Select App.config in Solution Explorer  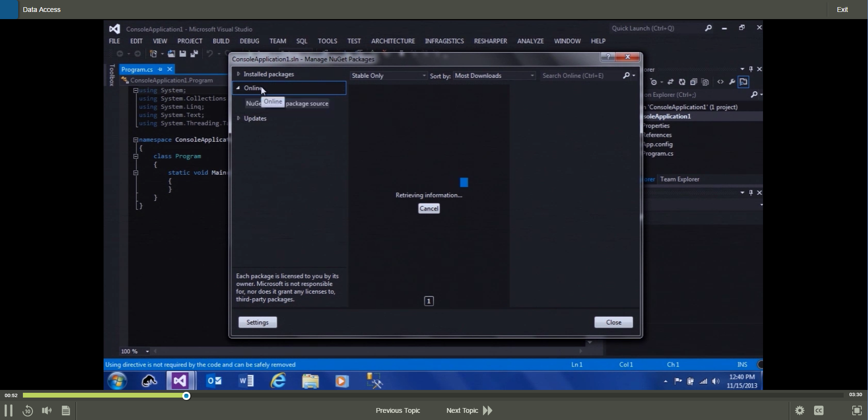pyautogui.click(x=658, y=144)
